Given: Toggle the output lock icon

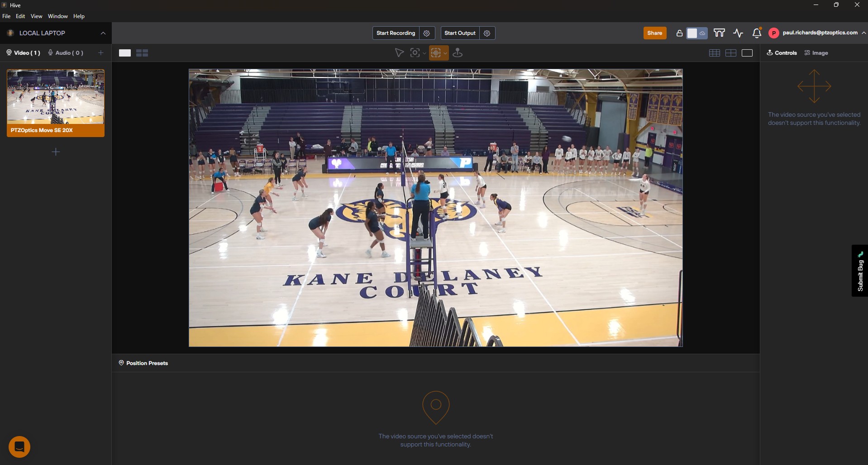Looking at the screenshot, I should coord(679,33).
